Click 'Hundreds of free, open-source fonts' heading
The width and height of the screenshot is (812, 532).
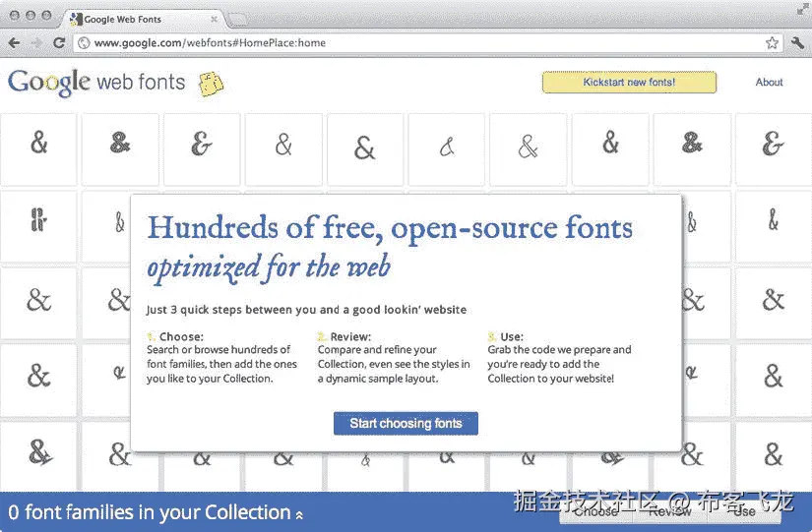[390, 228]
